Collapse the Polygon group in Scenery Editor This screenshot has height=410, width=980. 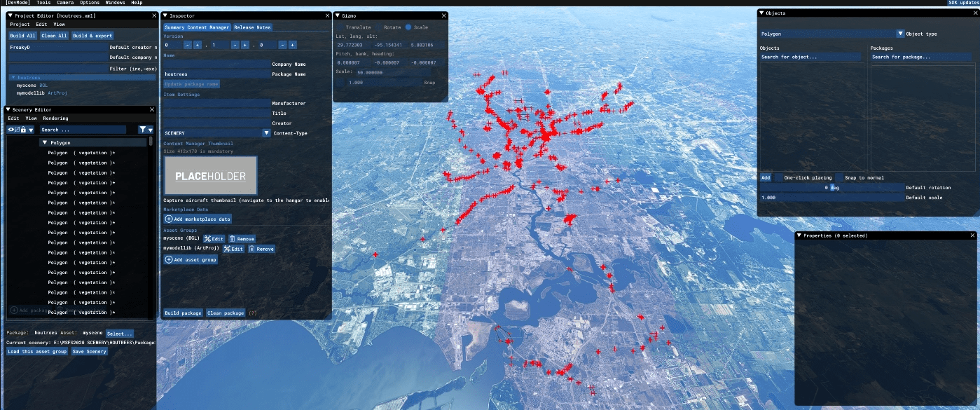coord(45,142)
